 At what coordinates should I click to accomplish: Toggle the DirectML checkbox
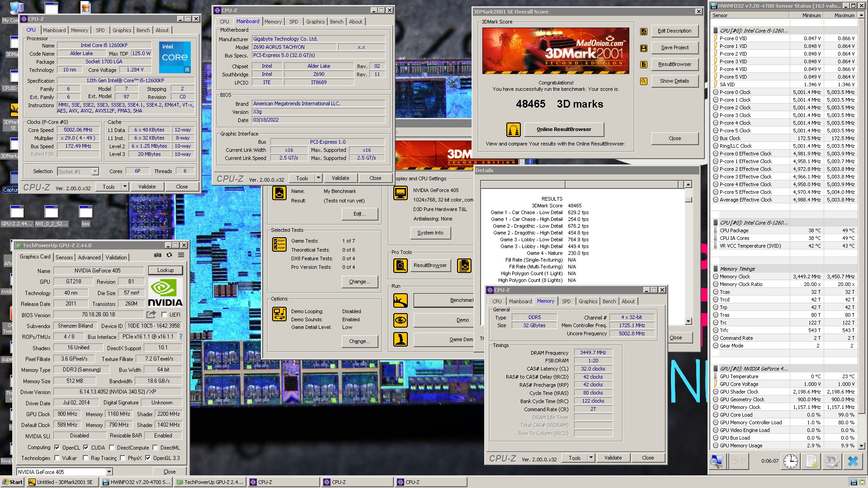coord(155,448)
